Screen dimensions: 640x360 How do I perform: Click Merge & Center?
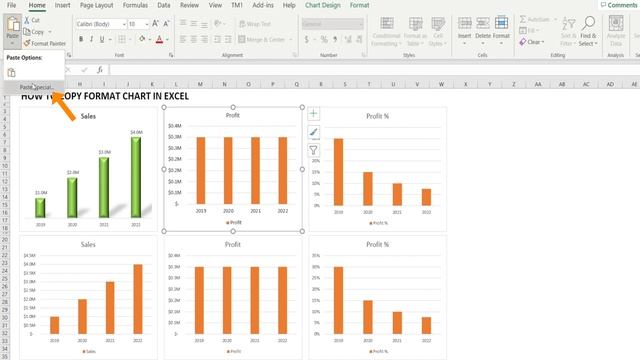tap(262, 40)
